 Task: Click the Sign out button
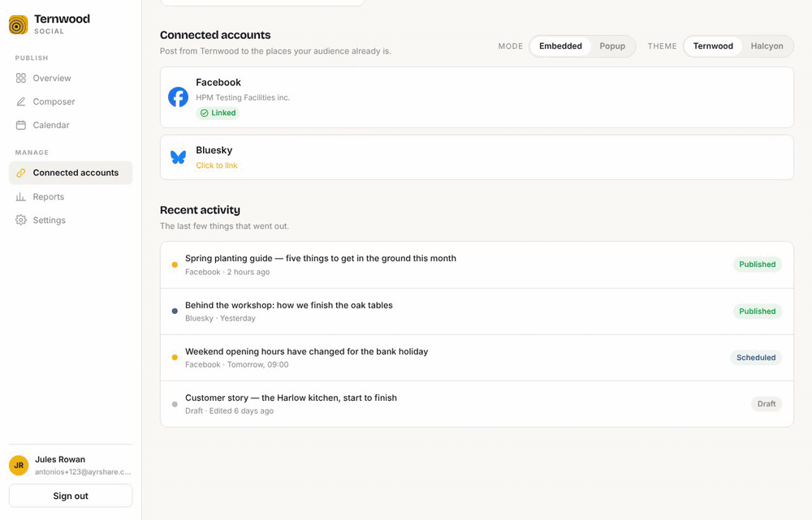pyautogui.click(x=71, y=496)
